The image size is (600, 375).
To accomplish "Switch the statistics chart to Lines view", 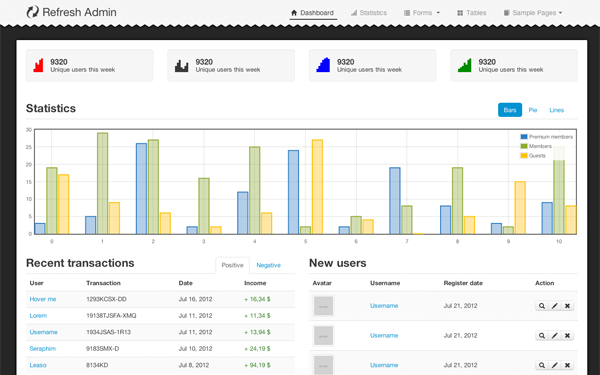I will (x=556, y=110).
